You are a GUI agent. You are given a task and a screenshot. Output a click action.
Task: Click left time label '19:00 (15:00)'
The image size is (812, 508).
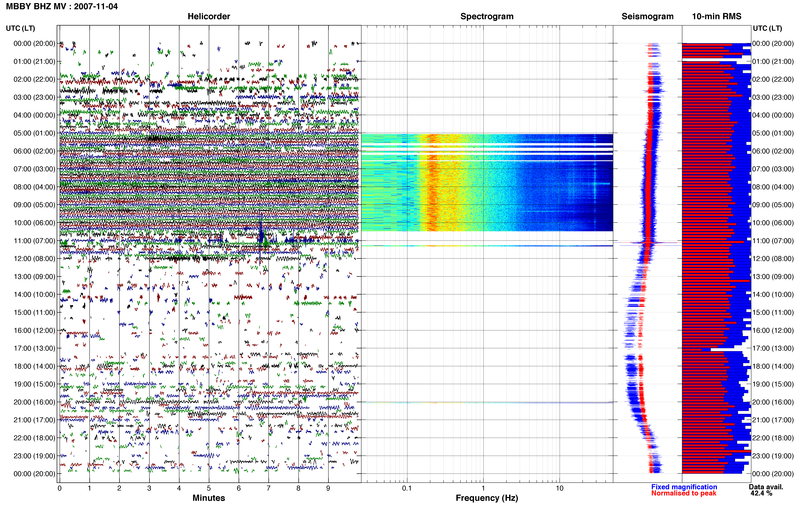34,384
